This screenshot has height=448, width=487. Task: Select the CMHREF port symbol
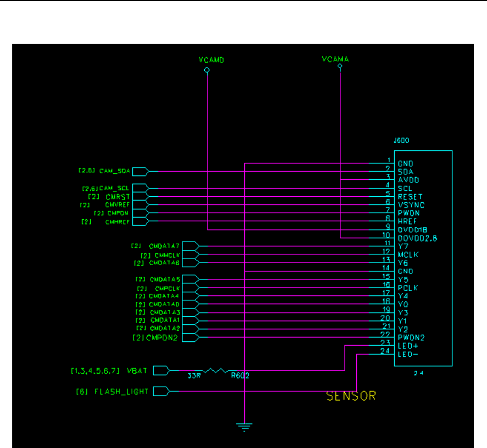[141, 221]
